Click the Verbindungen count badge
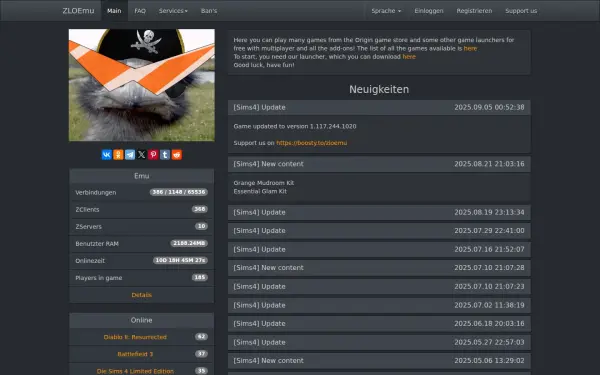600x375 pixels. click(x=179, y=192)
